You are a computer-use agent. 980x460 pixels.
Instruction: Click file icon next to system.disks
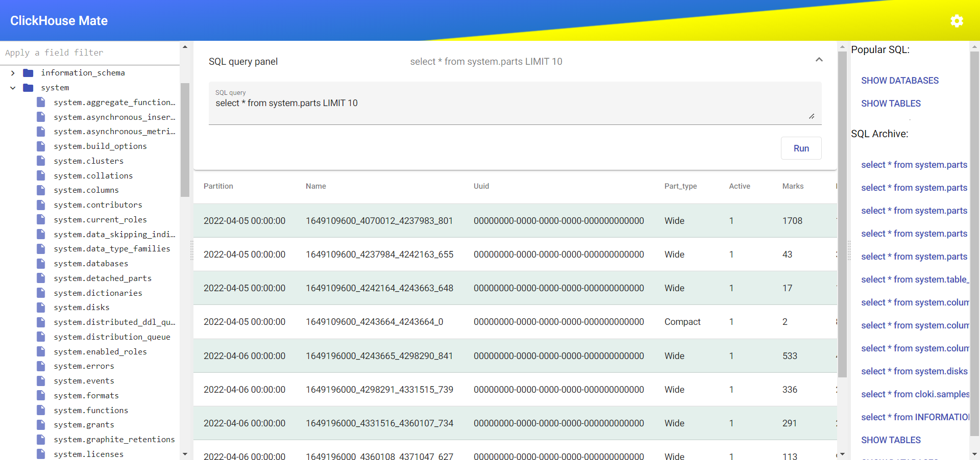pos(41,308)
